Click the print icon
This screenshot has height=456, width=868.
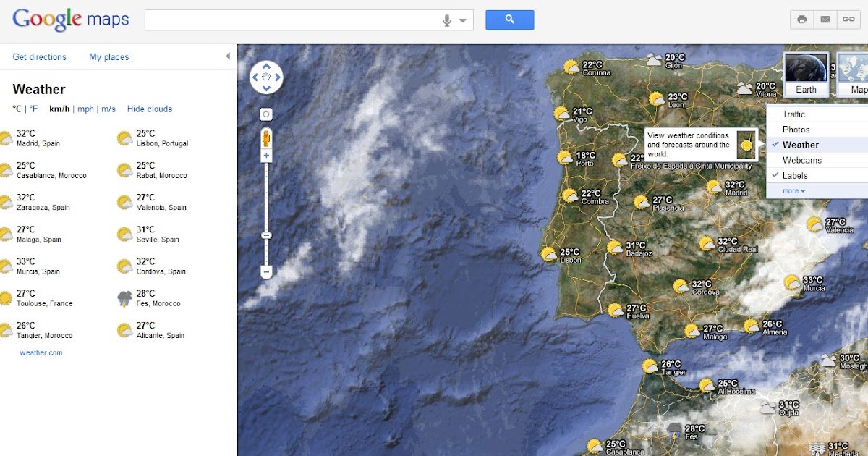click(801, 20)
